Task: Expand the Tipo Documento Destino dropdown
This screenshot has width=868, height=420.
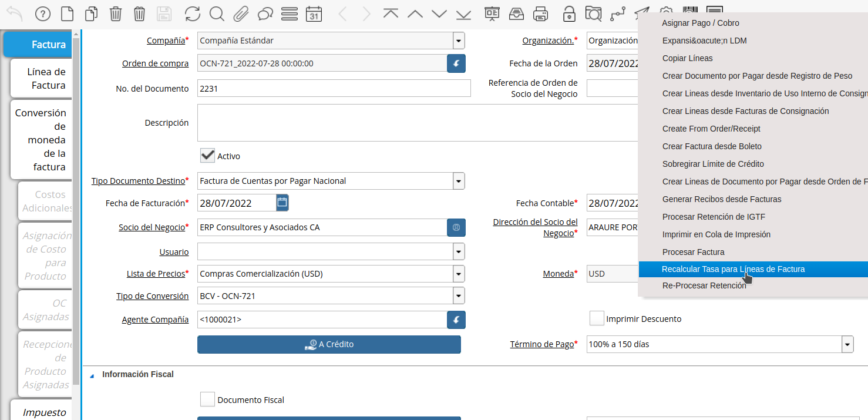Action: 458,181
